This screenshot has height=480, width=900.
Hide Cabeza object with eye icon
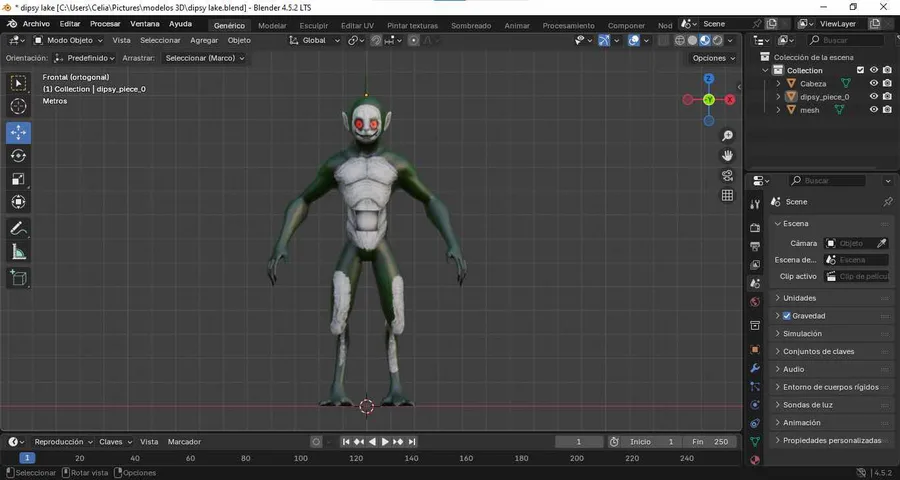pos(874,83)
